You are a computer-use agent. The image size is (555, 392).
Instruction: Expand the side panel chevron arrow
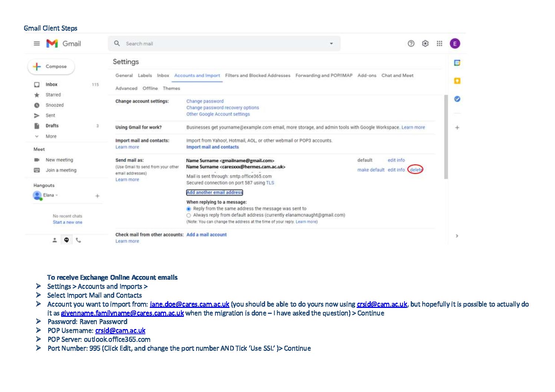click(x=457, y=236)
